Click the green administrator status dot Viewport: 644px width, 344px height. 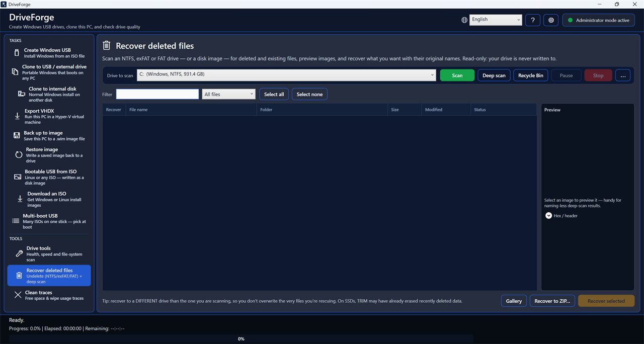[570, 20]
